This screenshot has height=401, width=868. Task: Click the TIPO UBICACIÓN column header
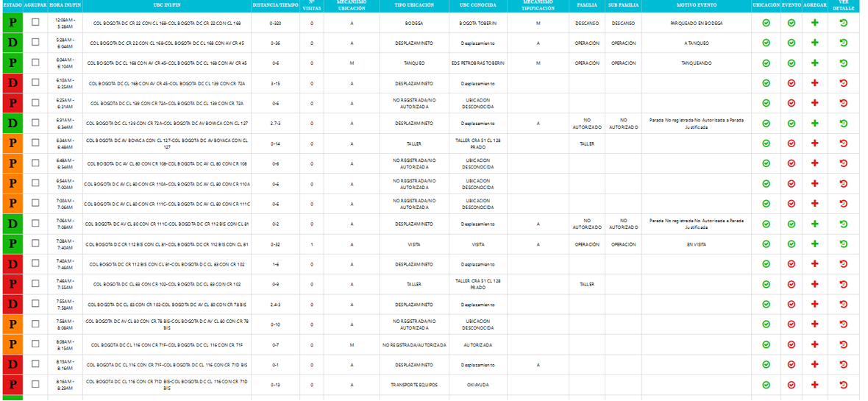coord(414,5)
